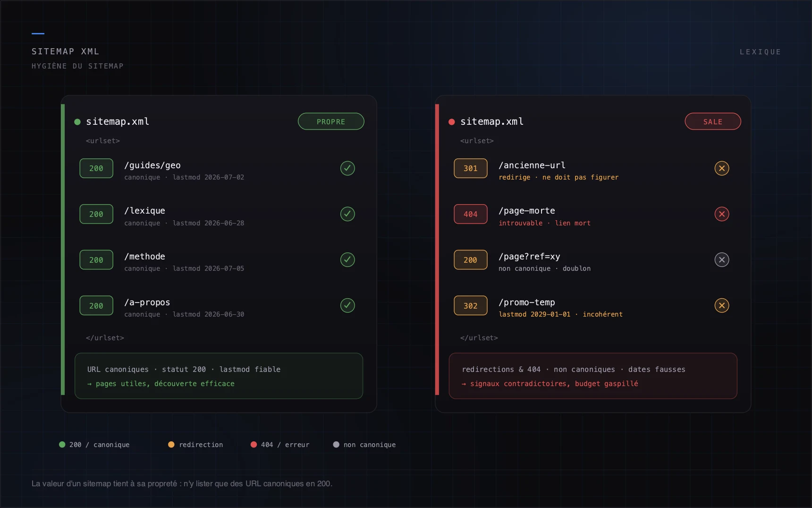Click the grey X icon for /page?ref=xy
Image resolution: width=812 pixels, height=508 pixels.
721,259
